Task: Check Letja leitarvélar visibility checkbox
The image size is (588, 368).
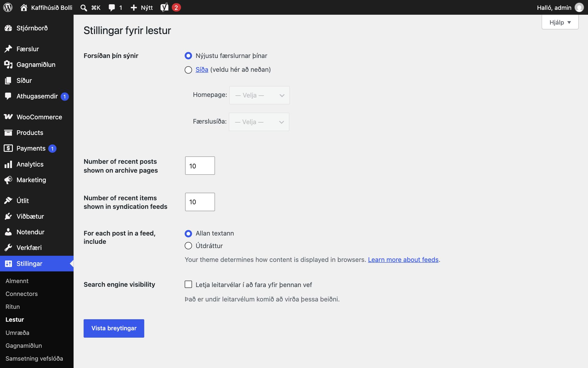Action: coord(188,285)
